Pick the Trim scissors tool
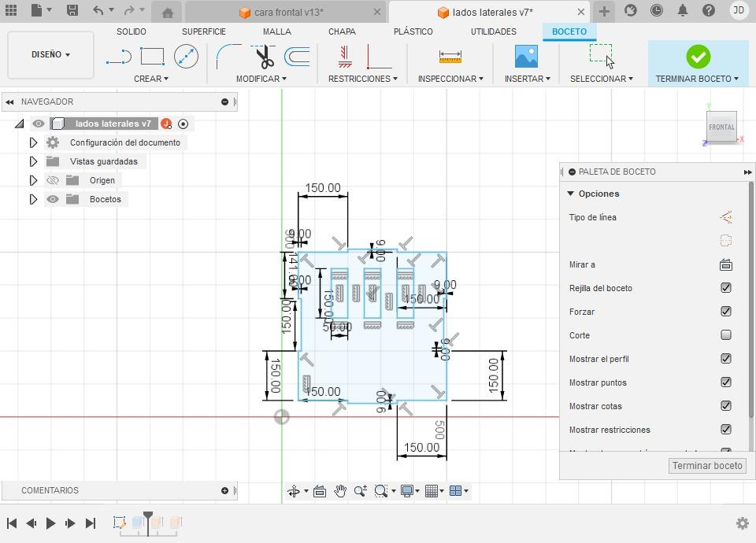The height and width of the screenshot is (543, 756). tap(265, 57)
